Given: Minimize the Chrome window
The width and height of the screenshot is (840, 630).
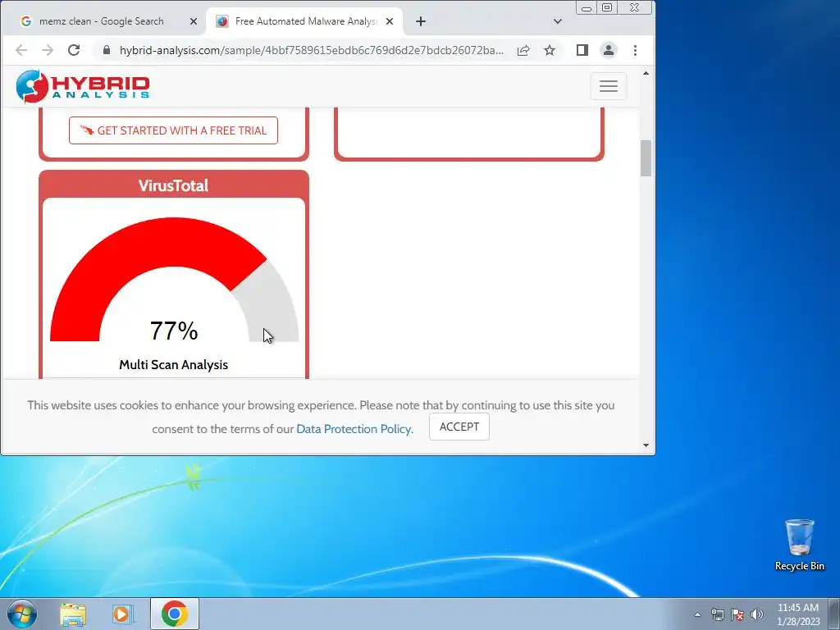Looking at the screenshot, I should [587, 7].
